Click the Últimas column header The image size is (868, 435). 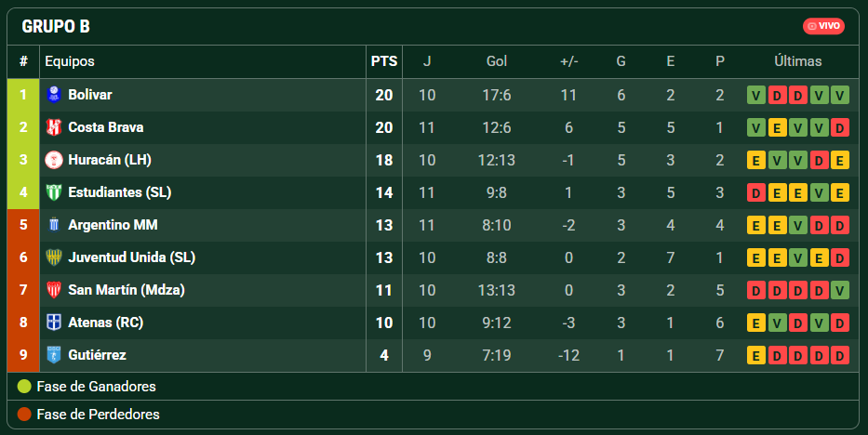797,61
